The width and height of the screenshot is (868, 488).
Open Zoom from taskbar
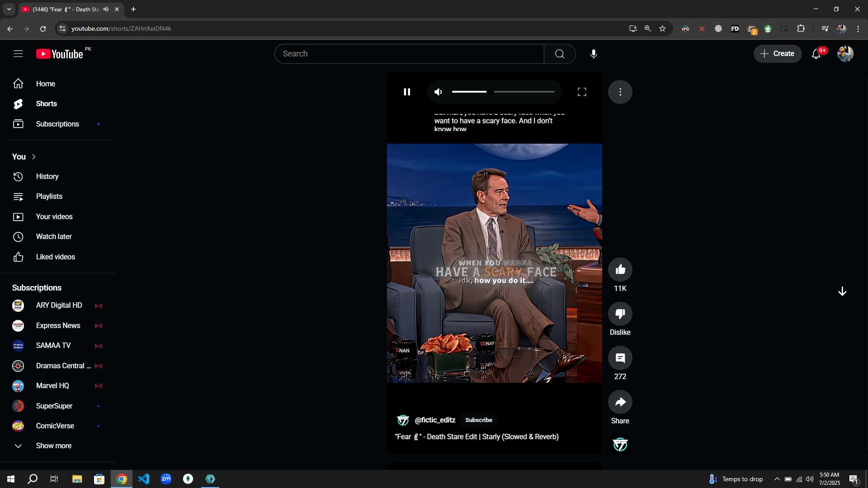pyautogui.click(x=166, y=479)
